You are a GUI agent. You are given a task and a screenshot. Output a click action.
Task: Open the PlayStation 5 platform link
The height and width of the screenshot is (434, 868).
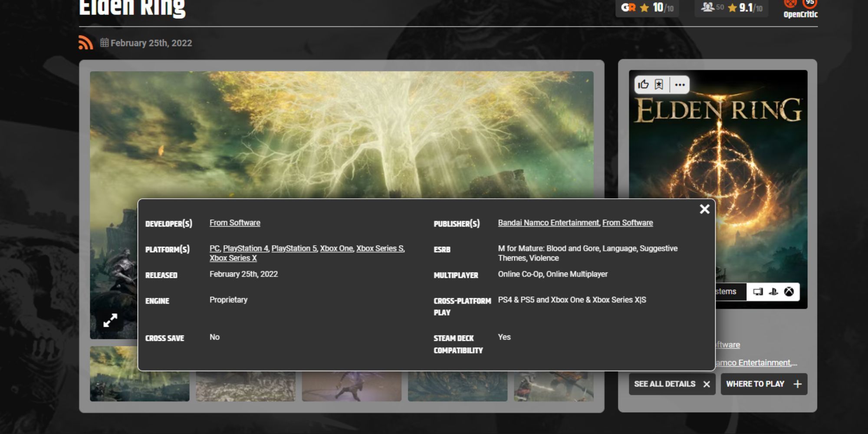[x=294, y=248]
